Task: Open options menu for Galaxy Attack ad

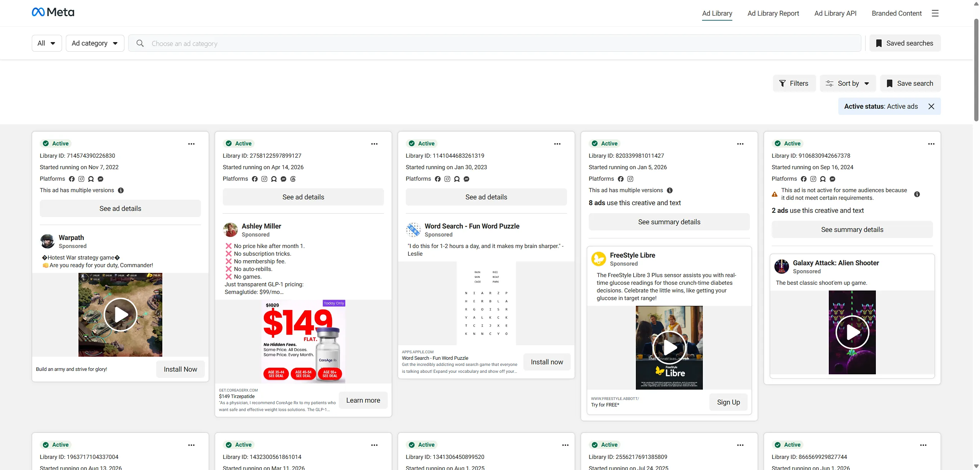Action: (x=931, y=144)
